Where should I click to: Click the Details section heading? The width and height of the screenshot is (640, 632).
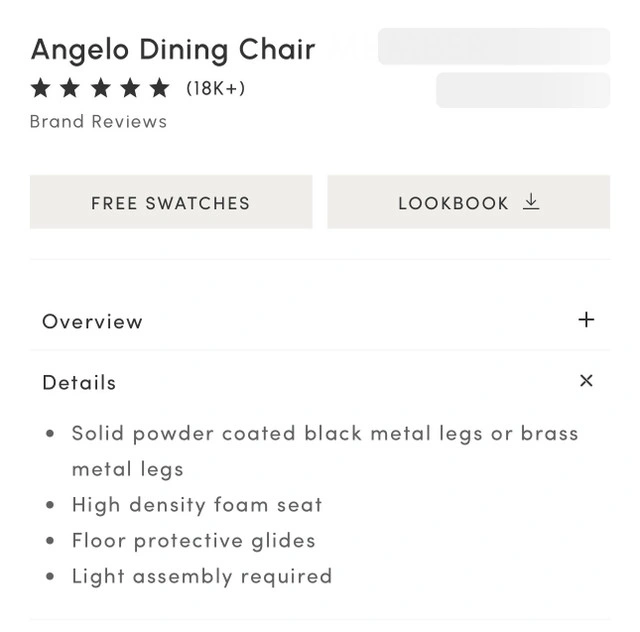click(79, 383)
